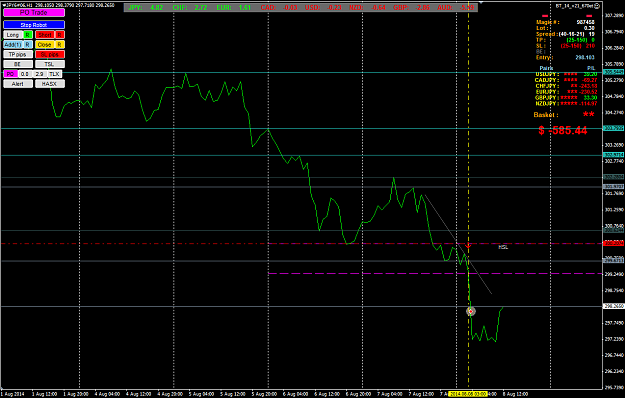Click the Pairs column header
625x399 pixels.
[546, 68]
